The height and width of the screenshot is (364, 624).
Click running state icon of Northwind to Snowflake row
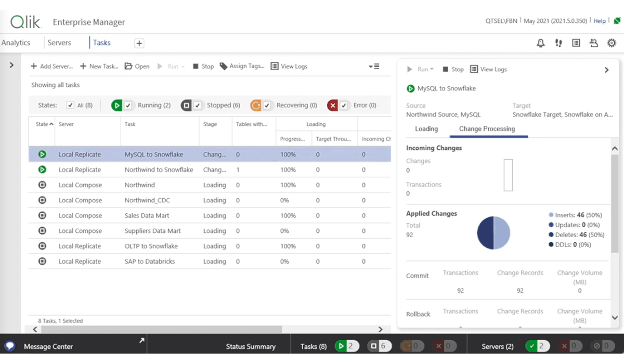(42, 170)
